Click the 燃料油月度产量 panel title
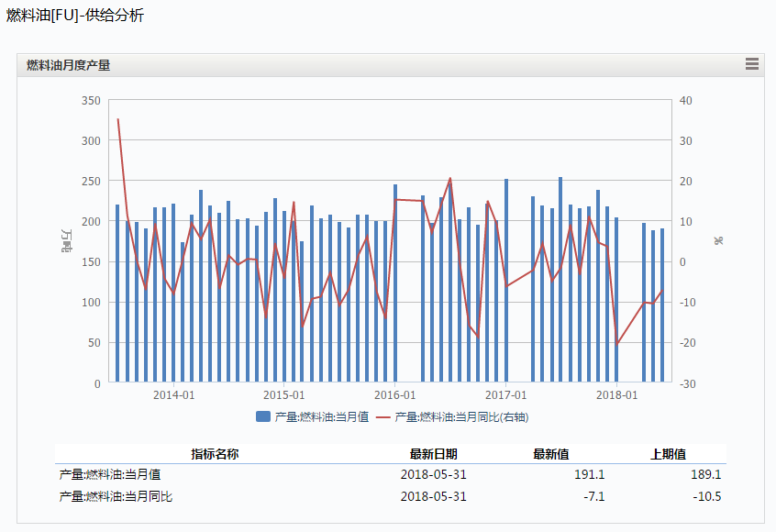The width and height of the screenshot is (776, 532). pos(68,65)
